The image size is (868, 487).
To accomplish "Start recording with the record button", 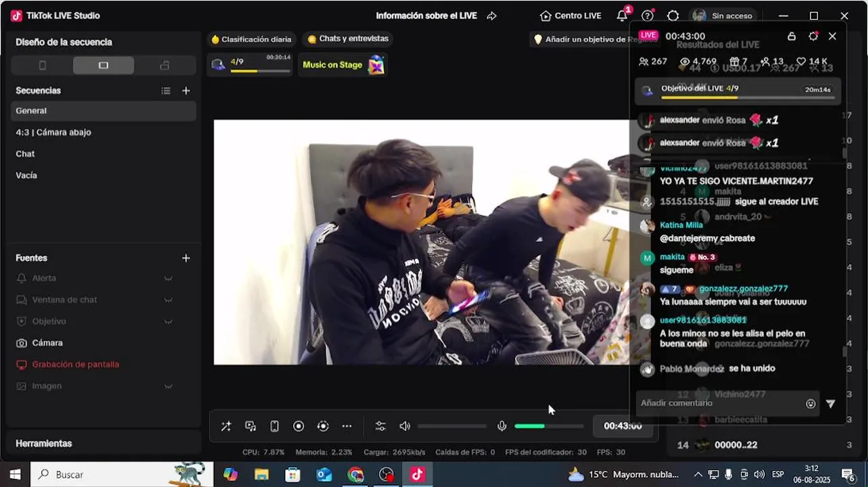I will (298, 426).
